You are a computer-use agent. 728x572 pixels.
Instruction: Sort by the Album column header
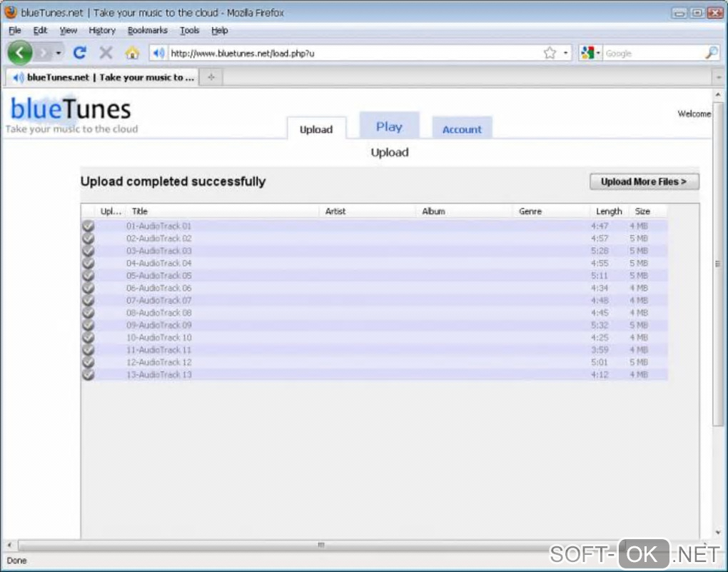pos(463,211)
